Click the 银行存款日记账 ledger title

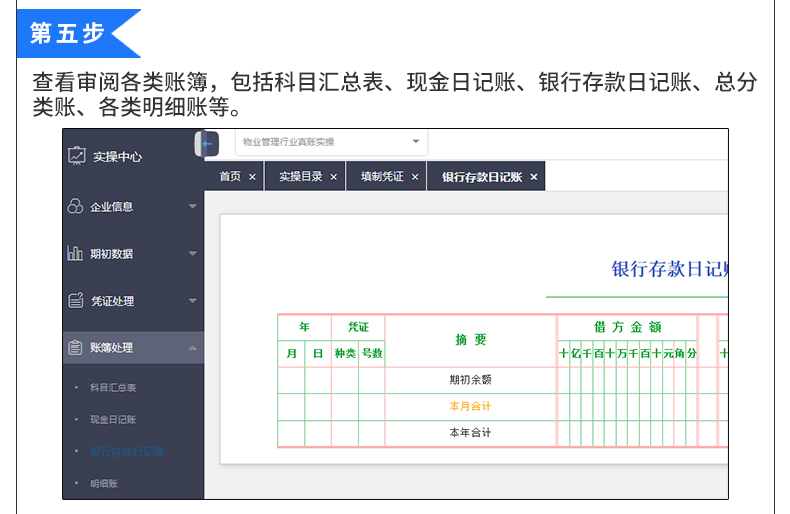coord(670,269)
